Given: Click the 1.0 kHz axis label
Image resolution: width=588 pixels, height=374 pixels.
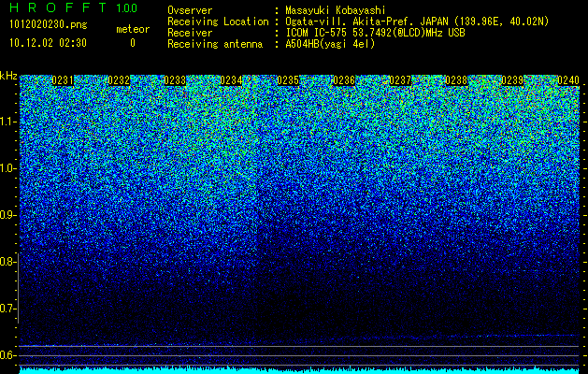Looking at the screenshot, I should point(7,169).
